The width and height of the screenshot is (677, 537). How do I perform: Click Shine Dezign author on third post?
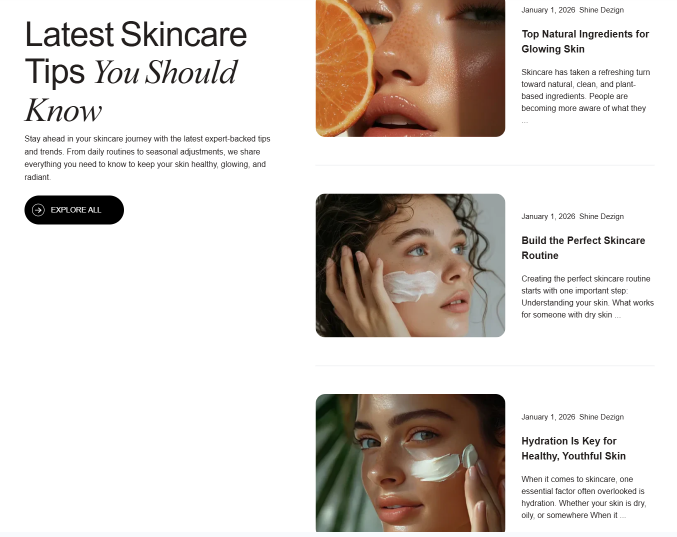click(601, 417)
